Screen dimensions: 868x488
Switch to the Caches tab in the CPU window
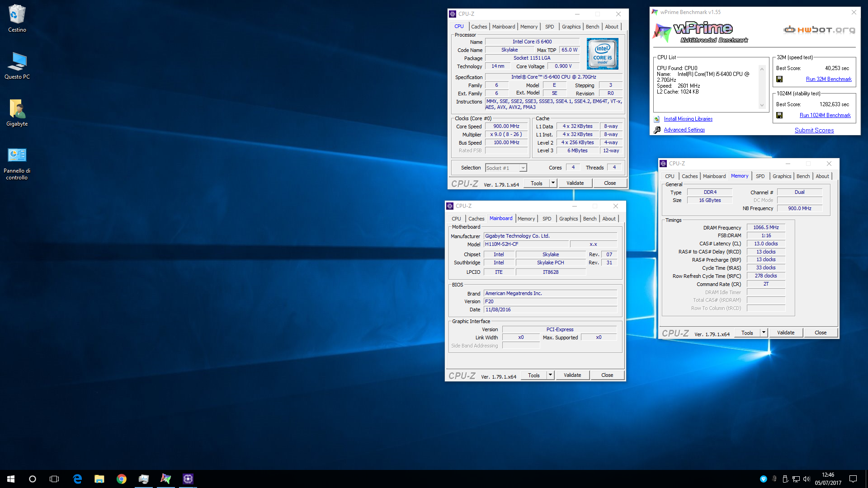[479, 27]
